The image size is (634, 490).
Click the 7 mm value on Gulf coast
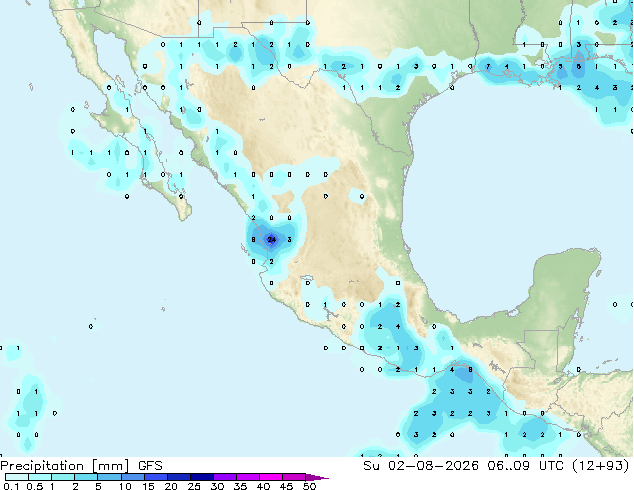(x=488, y=66)
